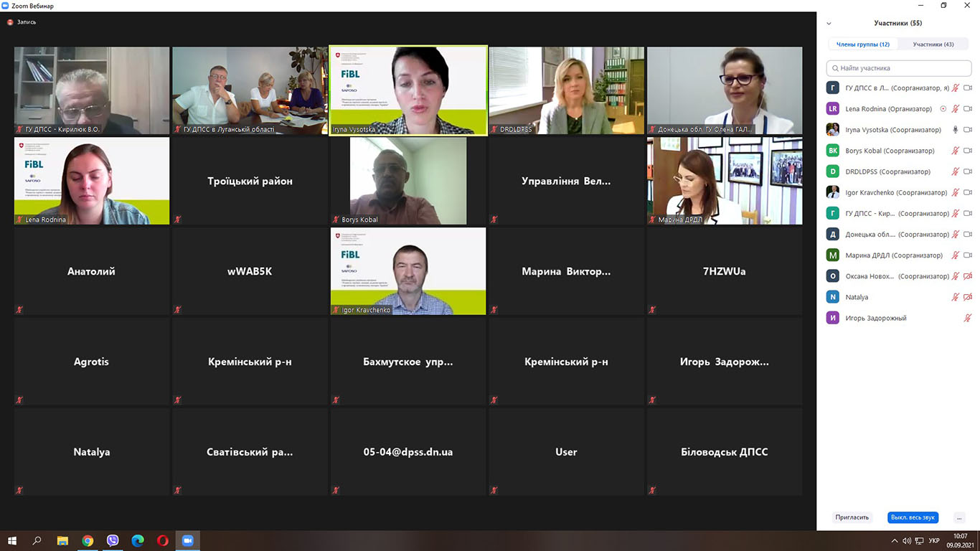The height and width of the screenshot is (551, 980).
Task: Toggle the microphone of the DRDLDPSS participant
Action: click(955, 171)
